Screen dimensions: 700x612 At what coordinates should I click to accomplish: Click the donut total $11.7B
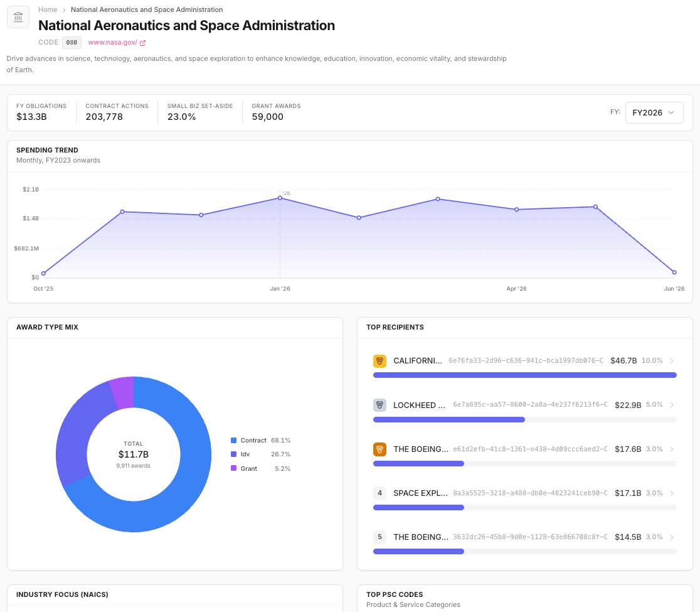(134, 454)
